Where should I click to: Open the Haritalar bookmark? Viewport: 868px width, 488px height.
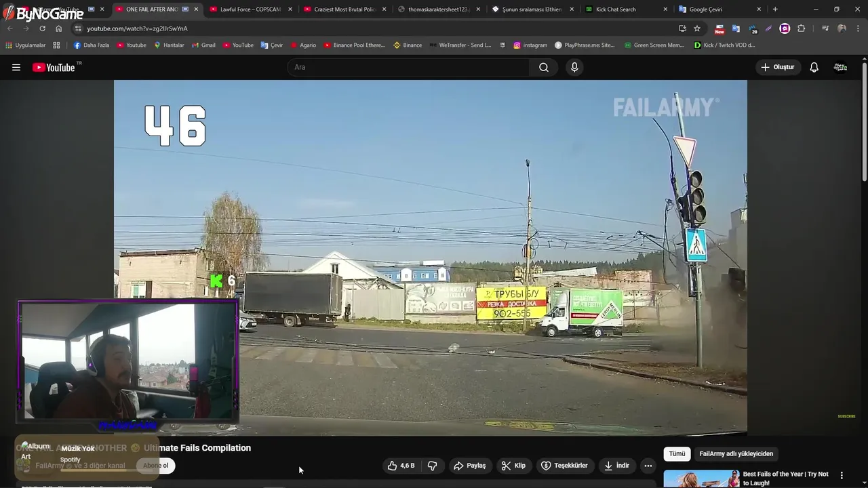point(169,45)
